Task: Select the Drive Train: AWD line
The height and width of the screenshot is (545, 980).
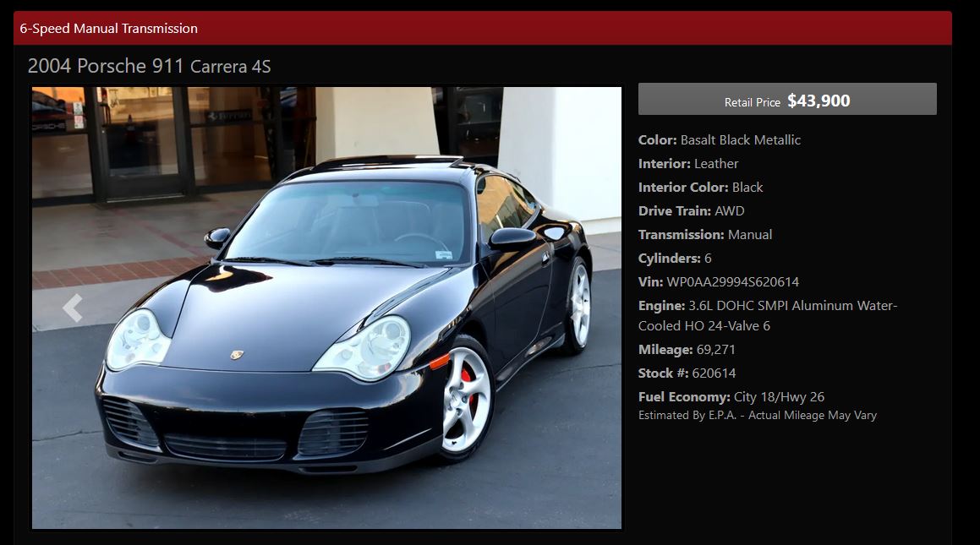Action: tap(692, 211)
